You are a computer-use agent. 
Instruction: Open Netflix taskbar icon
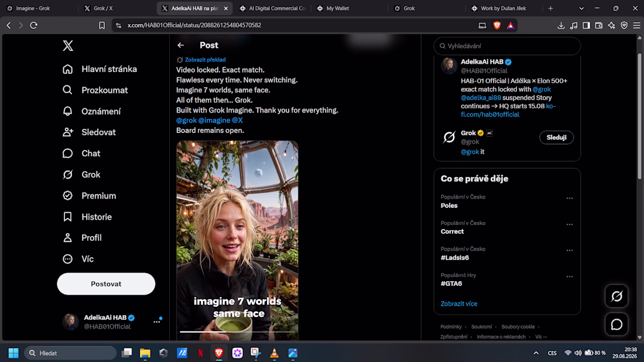pyautogui.click(x=200, y=353)
